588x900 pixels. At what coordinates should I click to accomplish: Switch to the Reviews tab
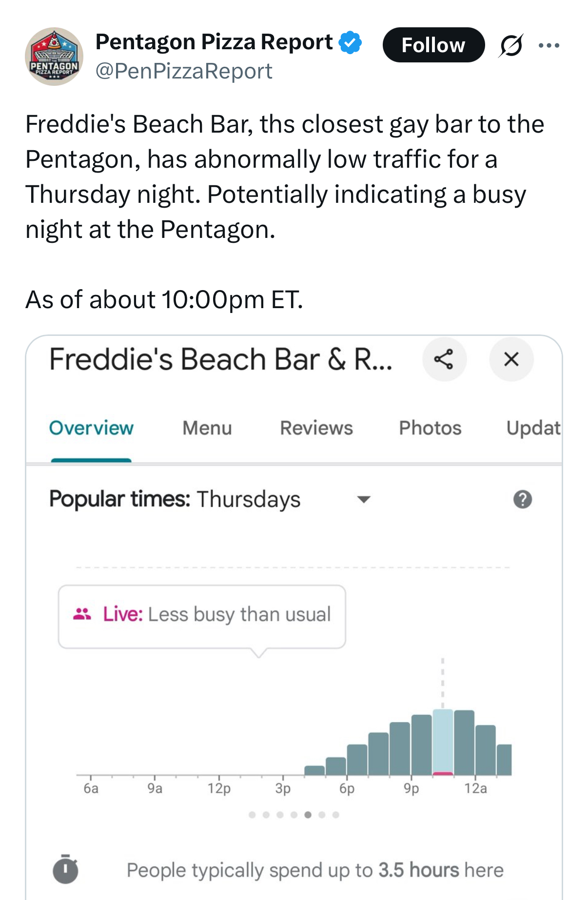(x=316, y=428)
